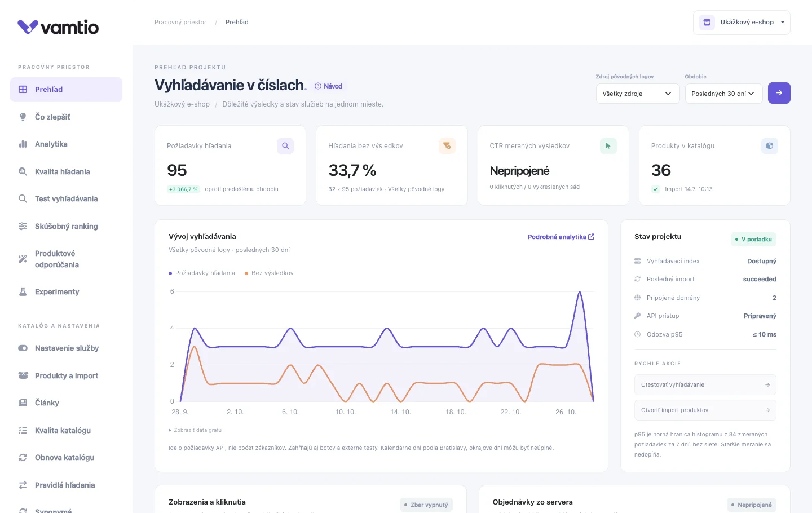812x513 pixels.
Task: Click the box icon on Produkty v katalógu card
Action: pos(770,146)
